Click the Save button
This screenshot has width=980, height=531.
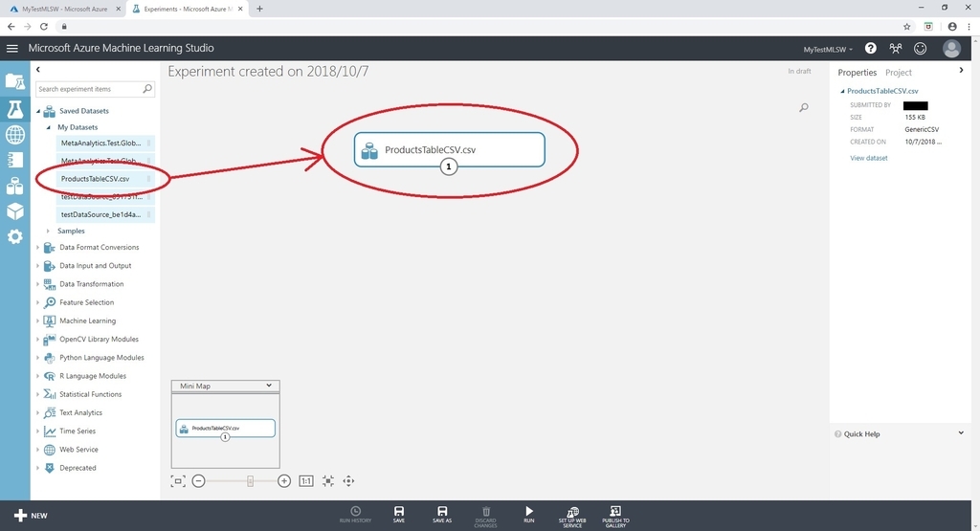(x=399, y=515)
